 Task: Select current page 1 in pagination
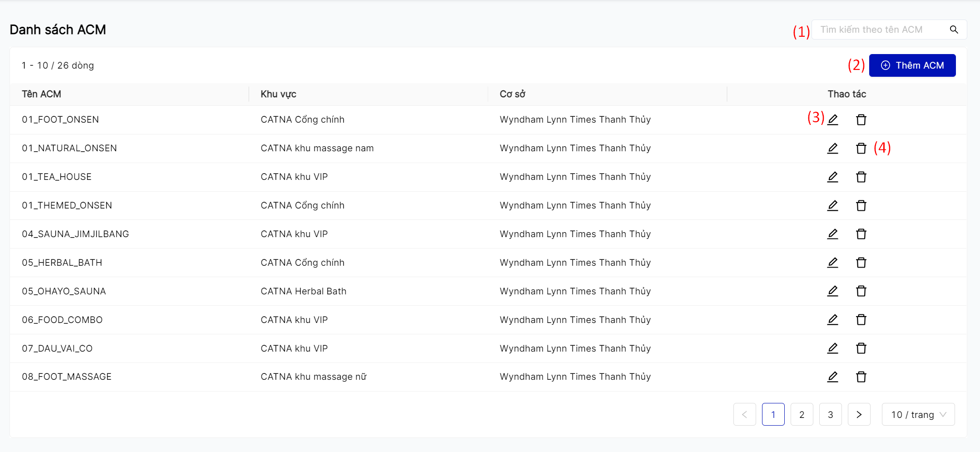coord(773,414)
